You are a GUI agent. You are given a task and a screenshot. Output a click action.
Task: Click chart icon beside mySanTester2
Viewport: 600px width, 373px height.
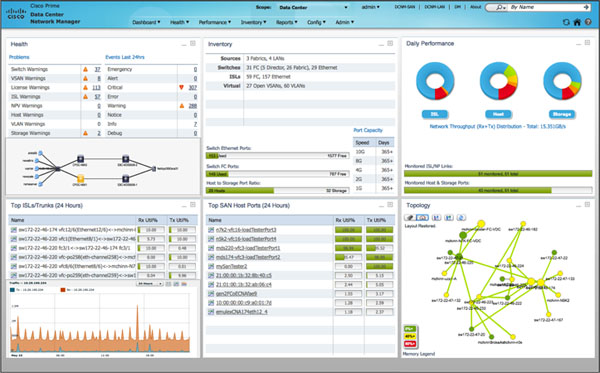[x=211, y=266]
